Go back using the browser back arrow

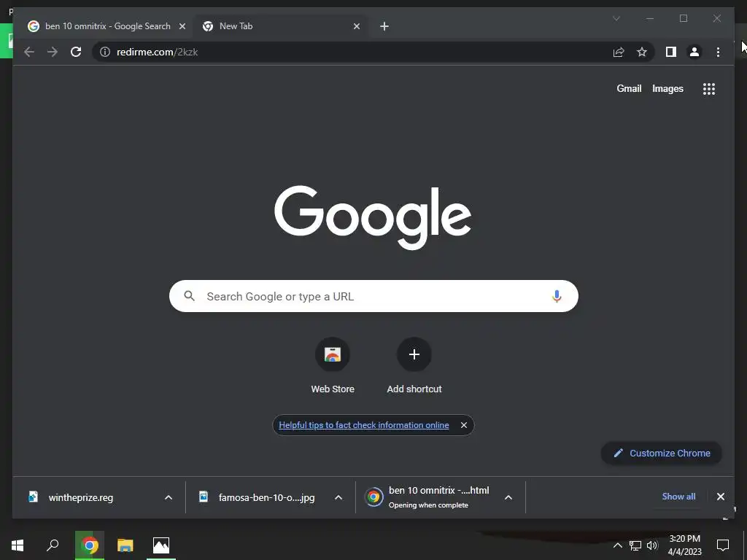(x=29, y=52)
